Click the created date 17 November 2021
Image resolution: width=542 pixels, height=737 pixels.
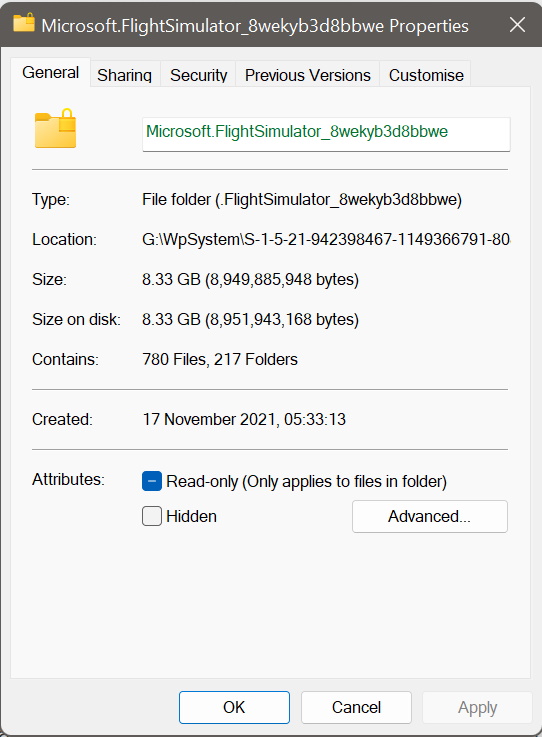pos(244,419)
